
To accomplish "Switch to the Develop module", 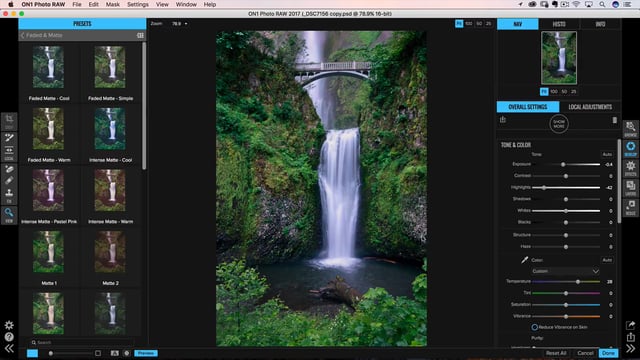I will pos(631,148).
